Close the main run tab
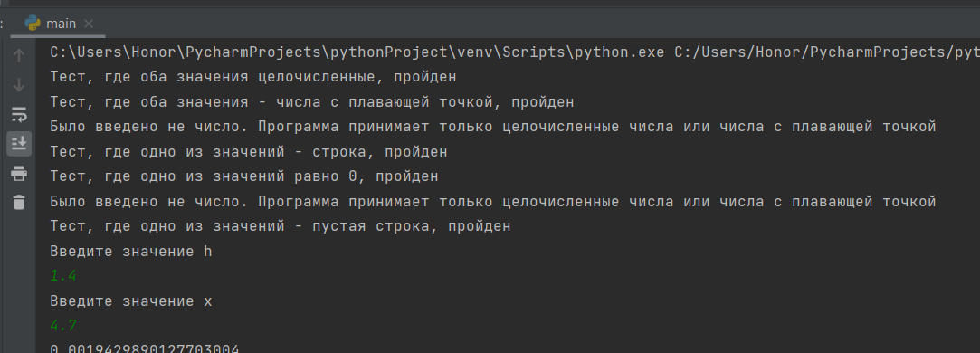This screenshot has width=980, height=353. [x=89, y=24]
